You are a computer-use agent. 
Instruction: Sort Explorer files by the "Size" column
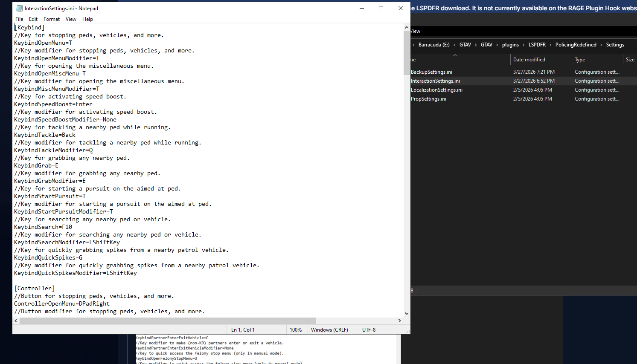tap(630, 60)
